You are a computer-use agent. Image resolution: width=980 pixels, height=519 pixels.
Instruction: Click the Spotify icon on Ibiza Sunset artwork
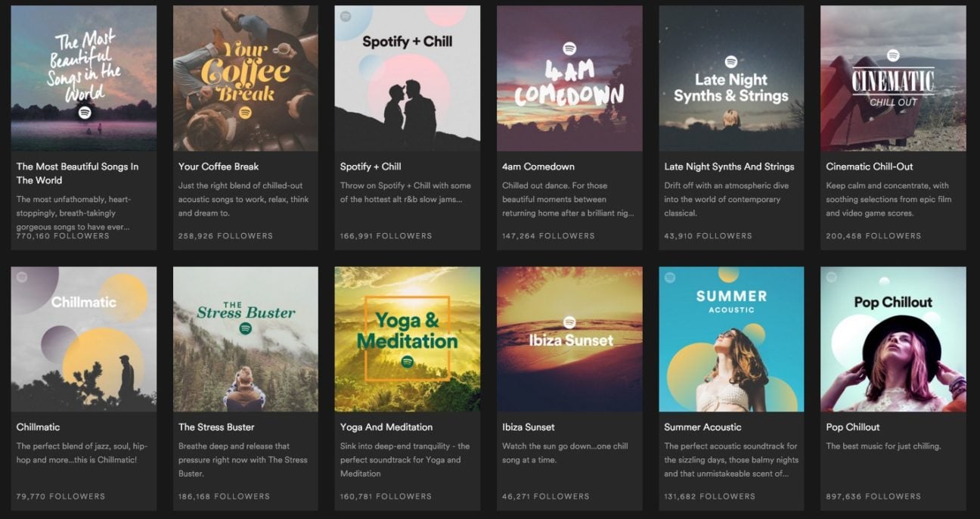pos(570,322)
